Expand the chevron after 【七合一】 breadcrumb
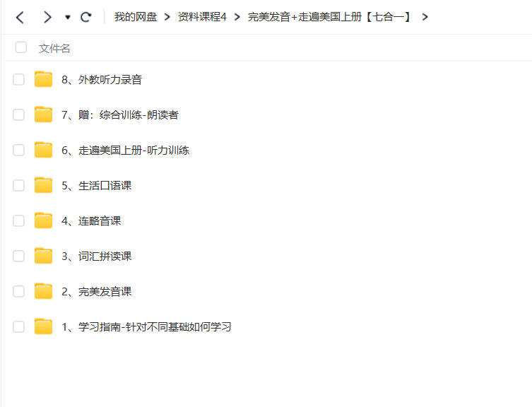 (x=425, y=17)
